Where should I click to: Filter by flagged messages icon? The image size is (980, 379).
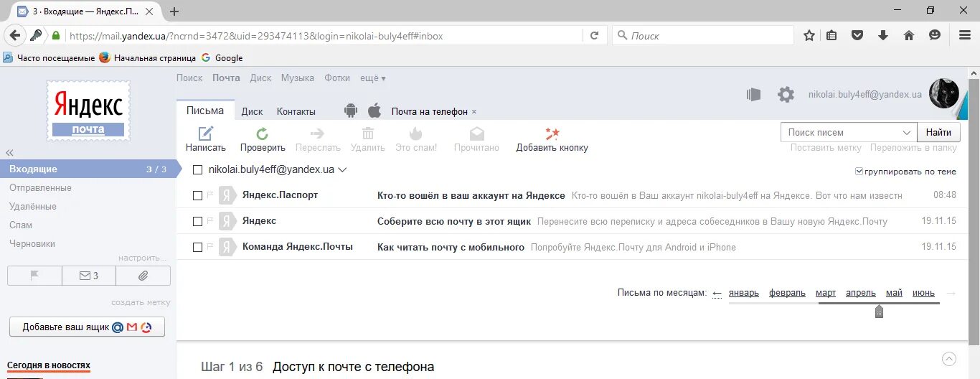point(34,275)
